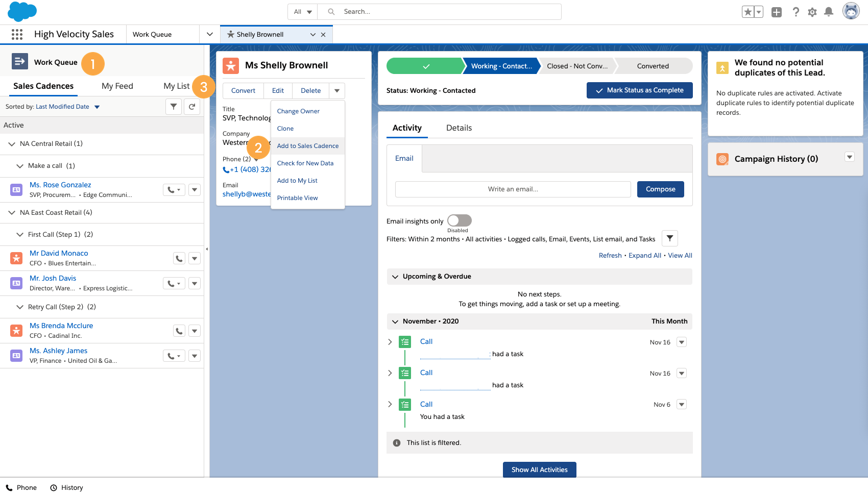Open the Help question mark icon
This screenshot has height=496, width=868.
coord(795,12)
